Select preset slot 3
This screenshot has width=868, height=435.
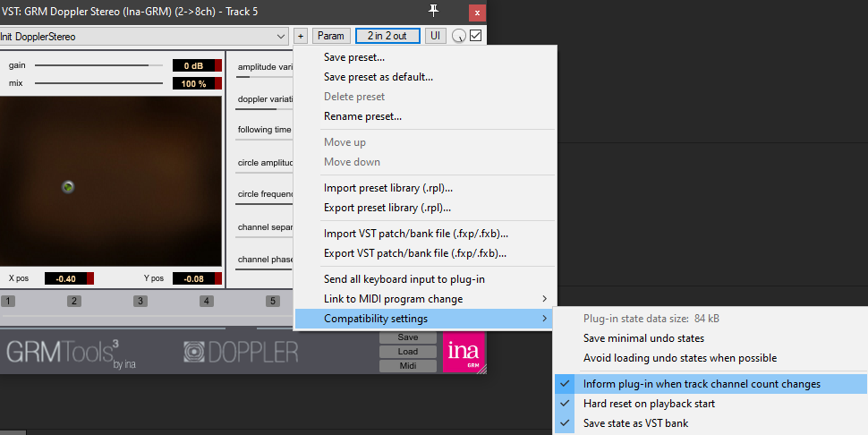click(140, 301)
